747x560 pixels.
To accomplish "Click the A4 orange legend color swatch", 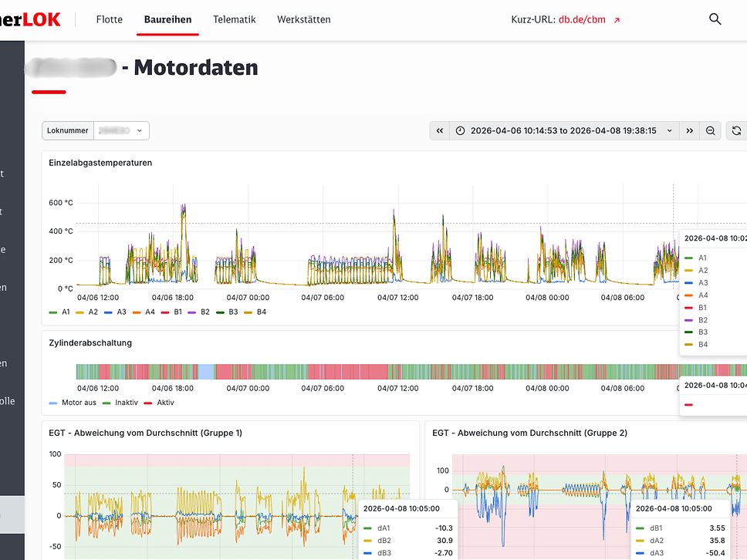I will (x=137, y=312).
